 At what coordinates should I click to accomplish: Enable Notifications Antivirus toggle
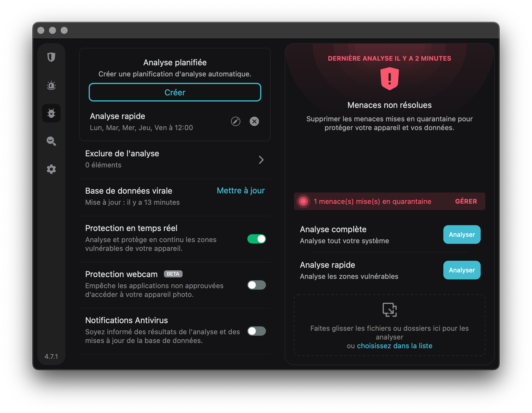coord(257,331)
